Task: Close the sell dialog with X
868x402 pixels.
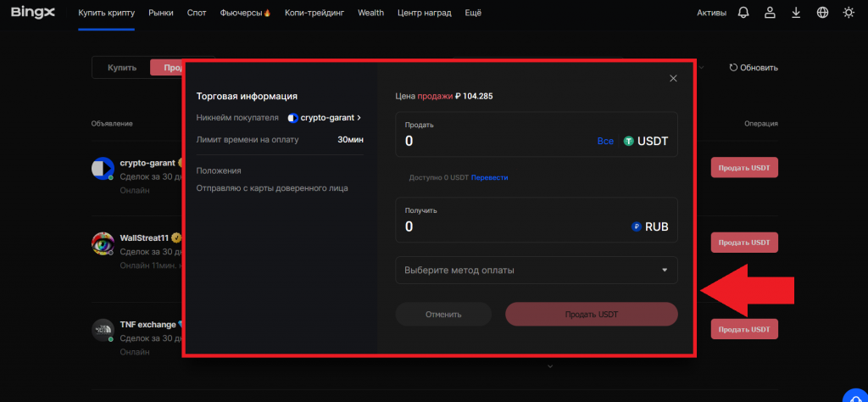Action: 673,79
